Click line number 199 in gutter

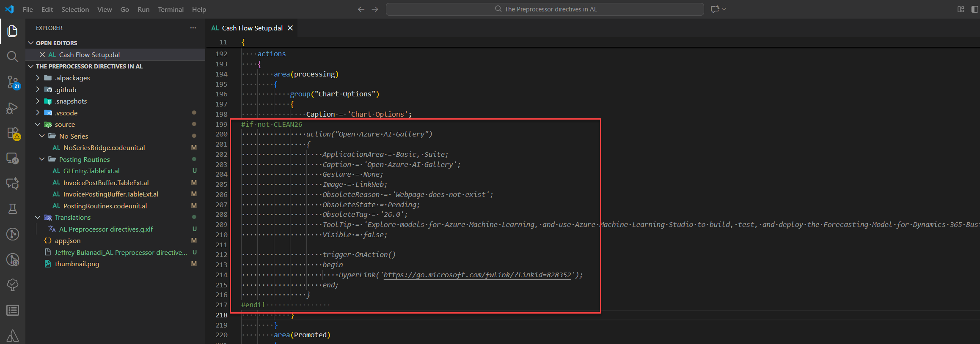pos(221,124)
